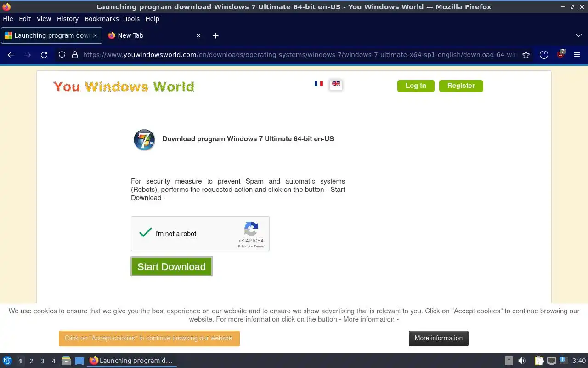Open the Edit menu

click(25, 19)
